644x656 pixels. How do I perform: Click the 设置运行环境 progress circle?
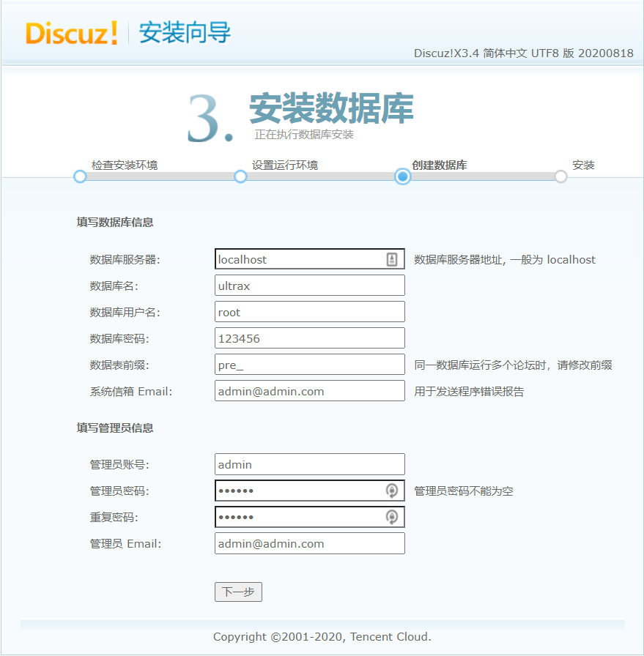240,176
